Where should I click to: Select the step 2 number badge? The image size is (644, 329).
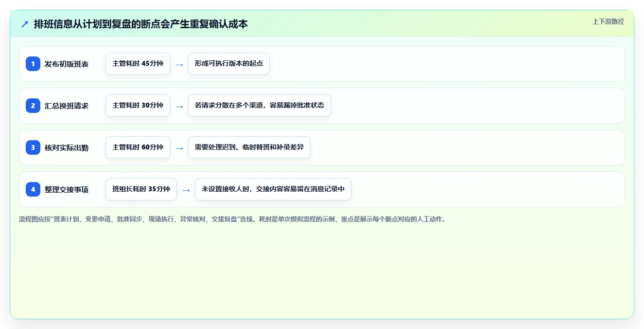pyautogui.click(x=33, y=106)
